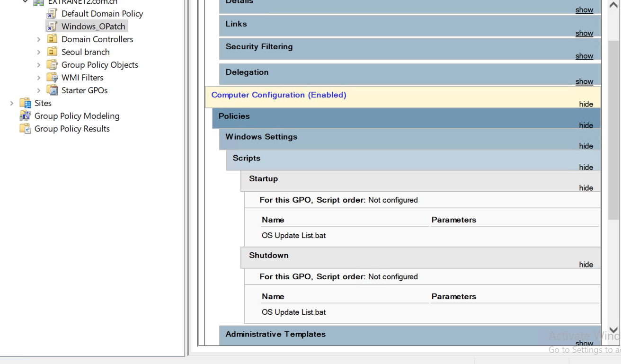The image size is (621, 364).
Task: Click the Starter GPOs icon
Action: (x=52, y=90)
